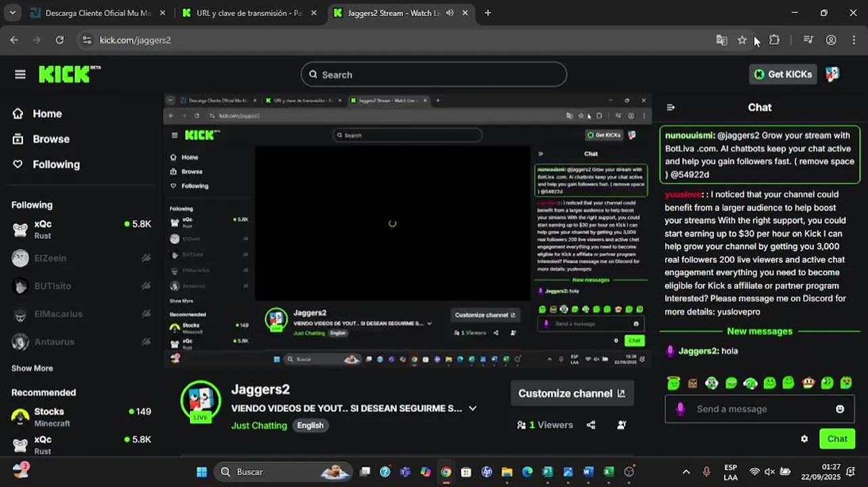
Task: Click the share icon next to viewers
Action: click(592, 425)
